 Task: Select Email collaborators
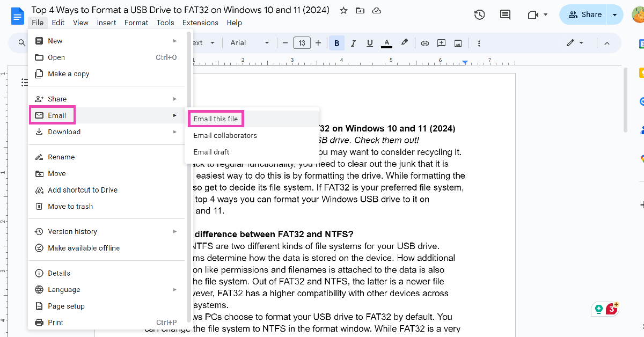tap(252, 135)
